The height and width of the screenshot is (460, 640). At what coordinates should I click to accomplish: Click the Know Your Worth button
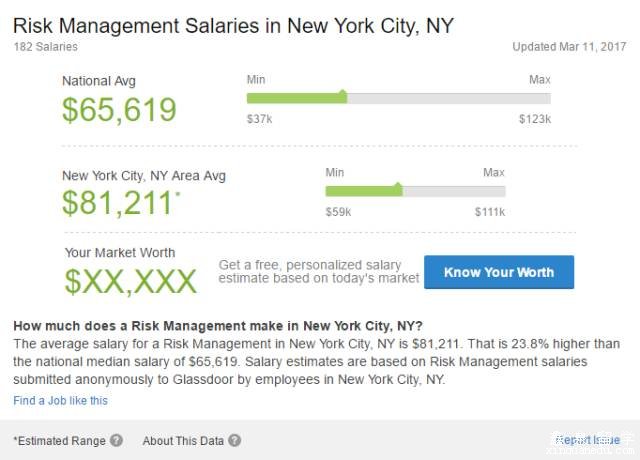(499, 272)
